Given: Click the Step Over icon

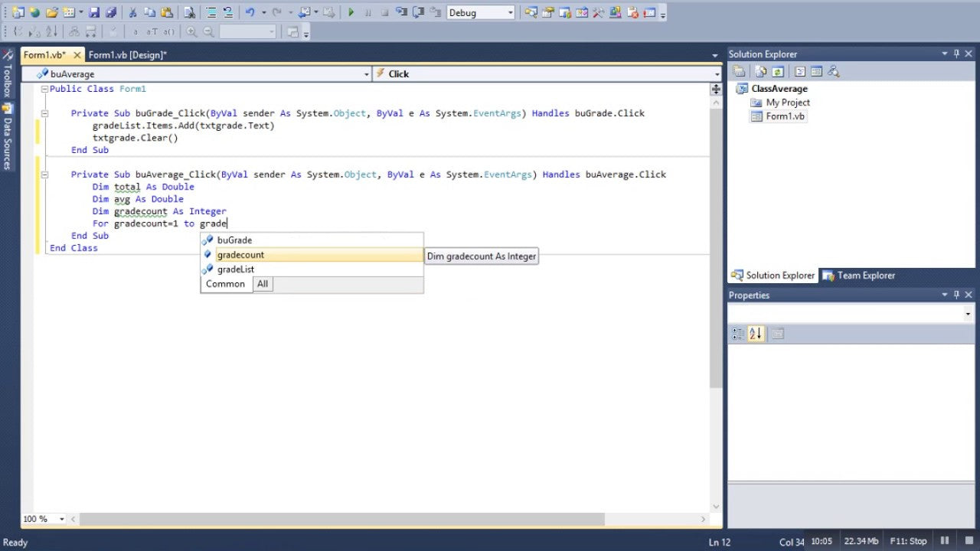Looking at the screenshot, I should point(419,12).
